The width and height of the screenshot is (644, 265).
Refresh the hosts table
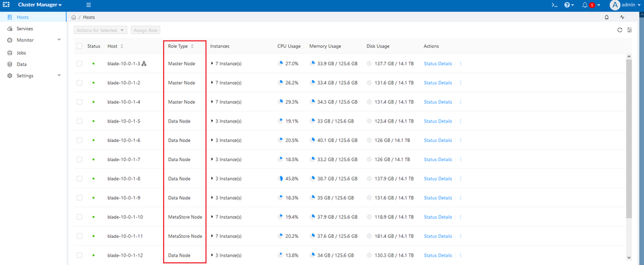pyautogui.click(x=620, y=30)
